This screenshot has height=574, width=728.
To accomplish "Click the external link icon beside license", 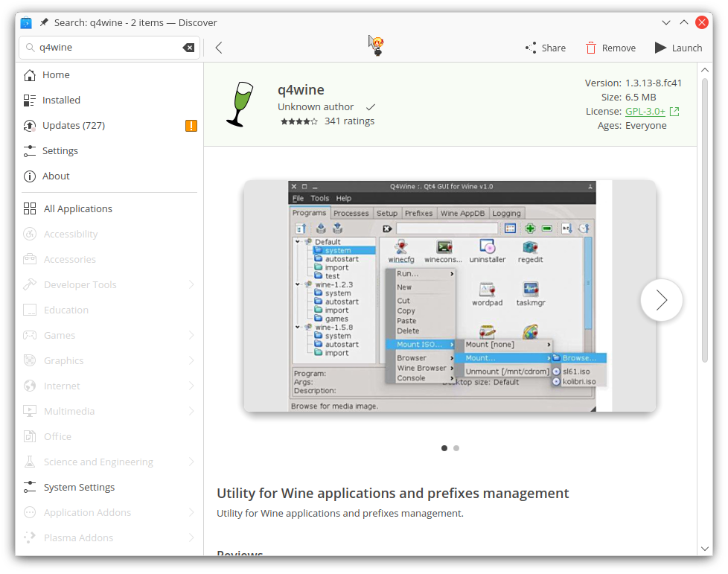I will coord(674,112).
